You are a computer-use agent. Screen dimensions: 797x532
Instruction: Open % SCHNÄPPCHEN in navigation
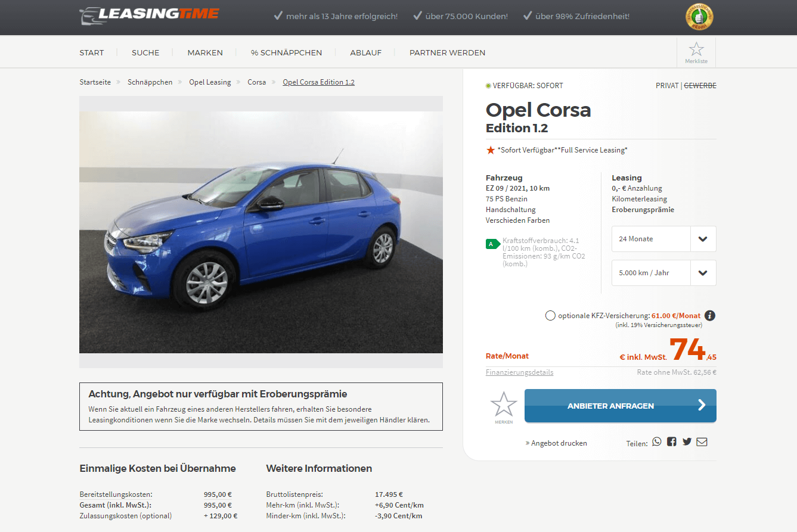pyautogui.click(x=286, y=52)
